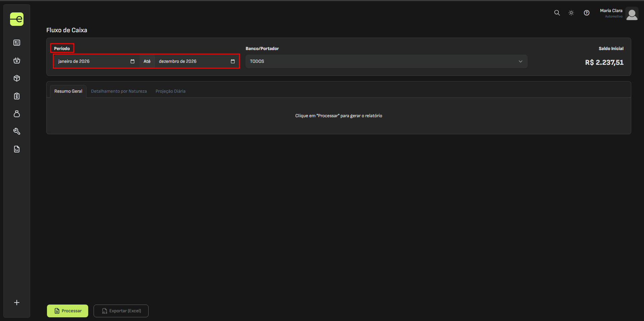Open the clipboard dollar sidebar icon
This screenshot has height=321, width=644.
(x=17, y=96)
